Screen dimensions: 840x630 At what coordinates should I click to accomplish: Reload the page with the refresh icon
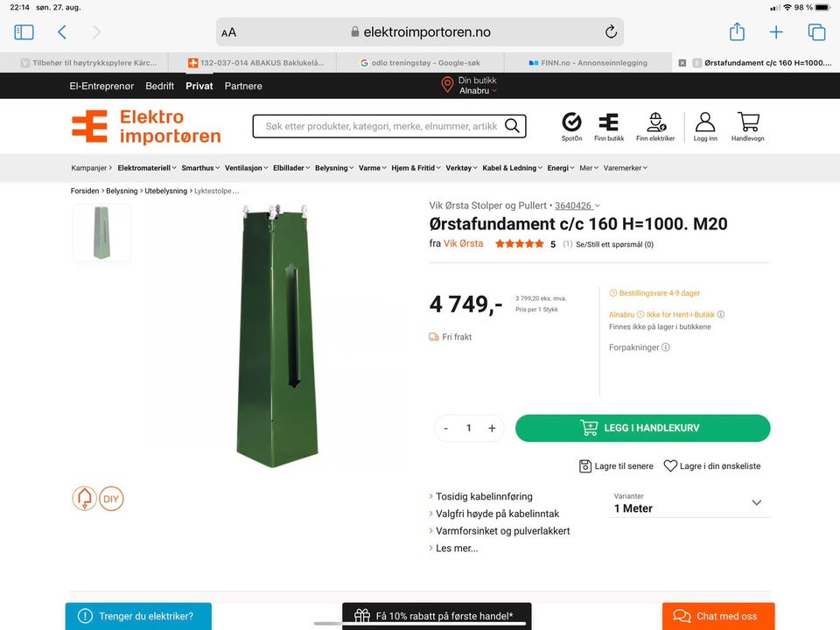(x=611, y=32)
